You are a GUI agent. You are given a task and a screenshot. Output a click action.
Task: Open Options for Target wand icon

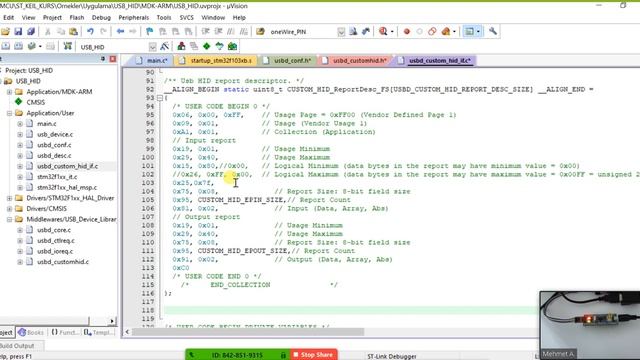tap(164, 46)
